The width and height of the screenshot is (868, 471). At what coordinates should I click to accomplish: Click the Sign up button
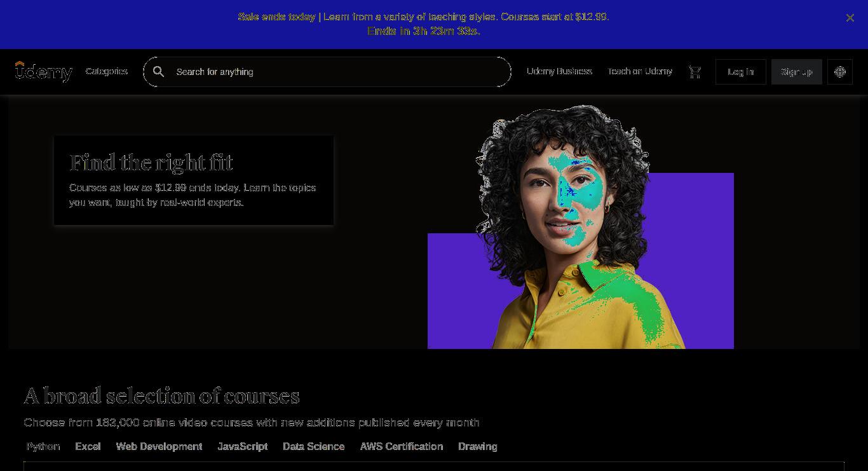coord(797,72)
